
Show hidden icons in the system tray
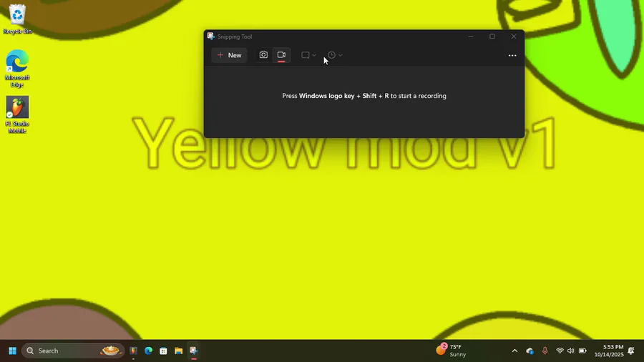pyautogui.click(x=514, y=351)
